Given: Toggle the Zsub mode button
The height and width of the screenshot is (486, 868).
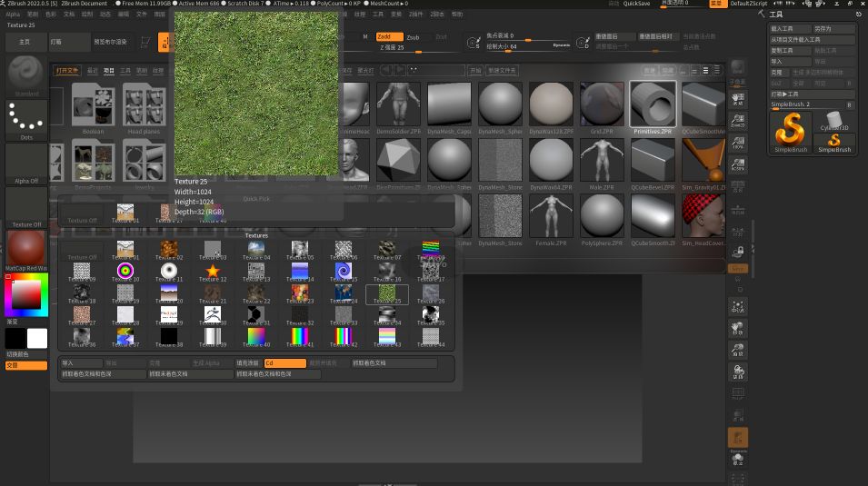Looking at the screenshot, I should tap(418, 36).
